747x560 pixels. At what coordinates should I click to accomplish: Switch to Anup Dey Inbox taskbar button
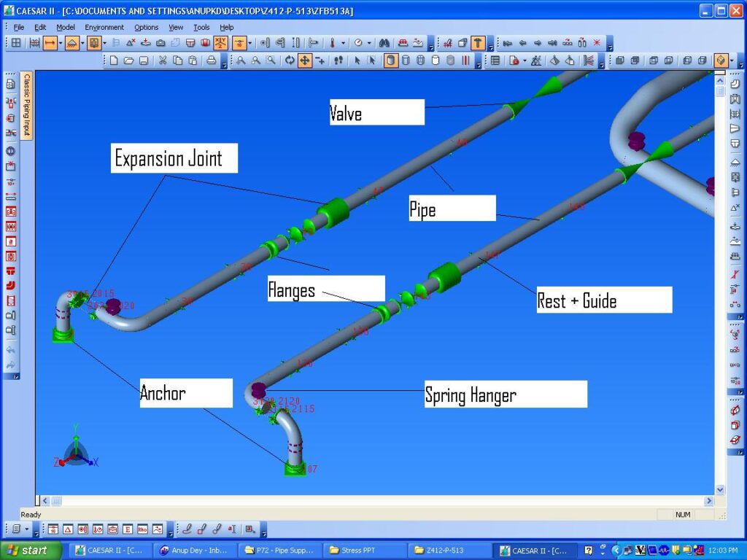point(195,551)
